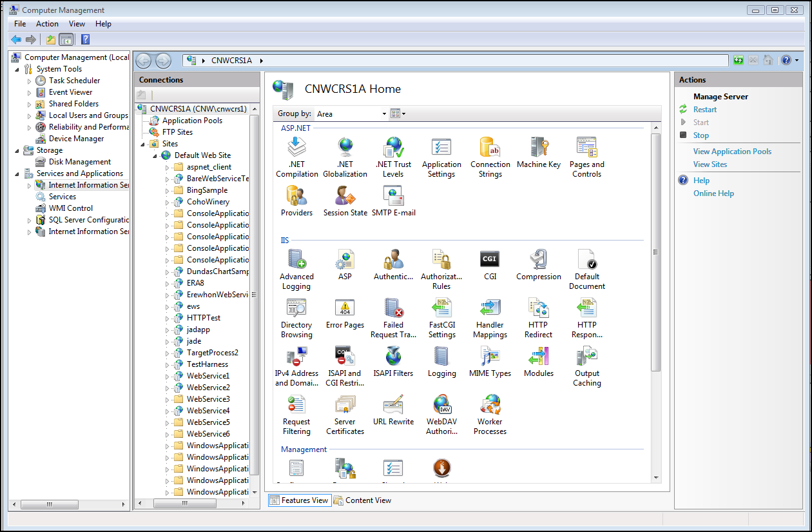Open the Action menu
This screenshot has width=812, height=532.
(x=47, y=24)
